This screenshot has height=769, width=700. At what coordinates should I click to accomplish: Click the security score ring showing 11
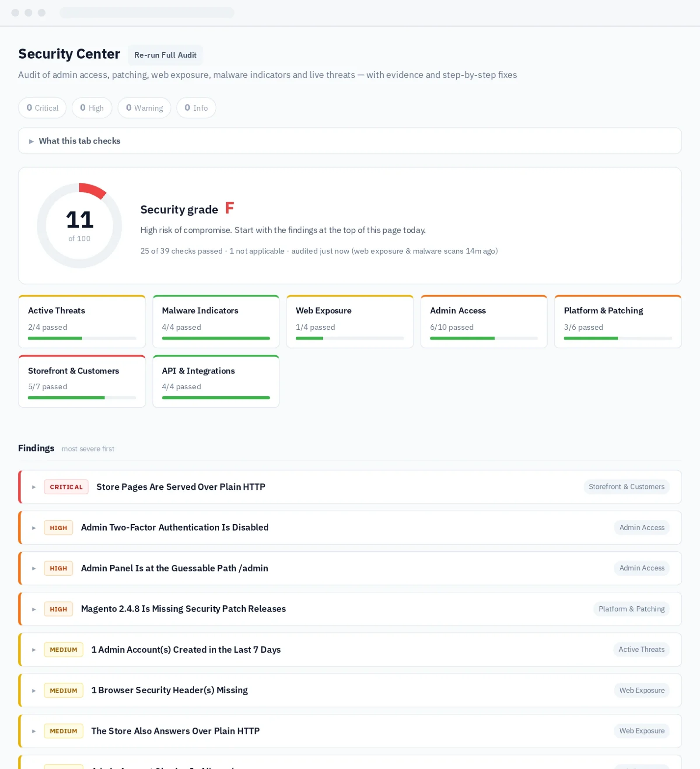click(79, 225)
